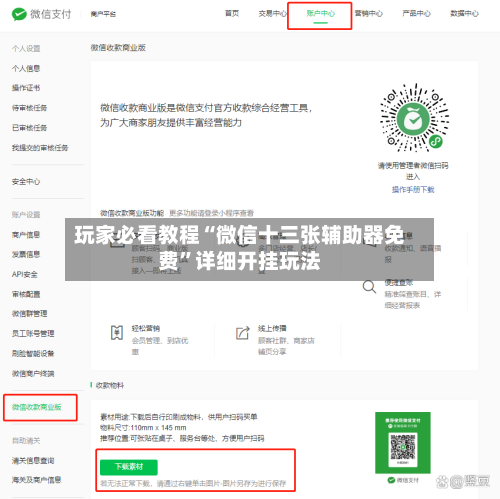Viewport: 500px width, 499px height.
Task: Click the 请使用管理者微信扫码进入 caption
Action: coord(413,171)
